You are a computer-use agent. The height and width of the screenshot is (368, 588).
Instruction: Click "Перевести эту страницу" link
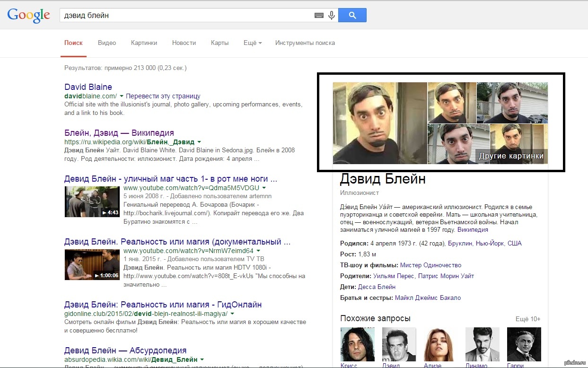click(163, 96)
